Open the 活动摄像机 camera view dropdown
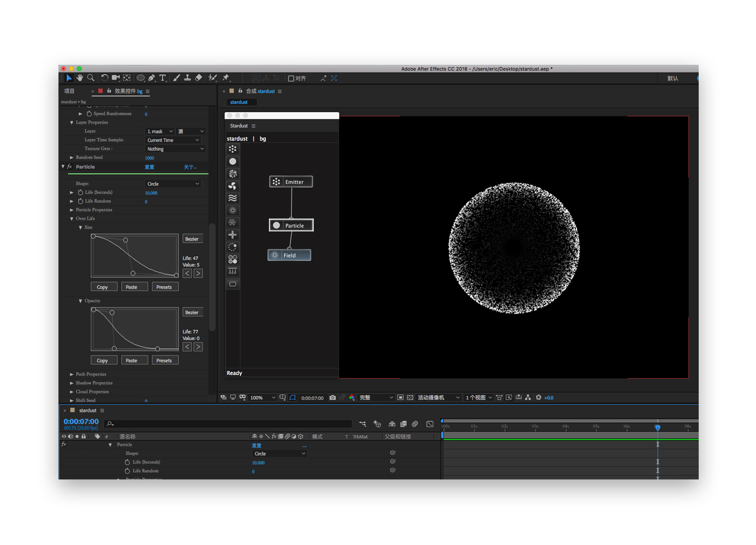 (x=438, y=398)
